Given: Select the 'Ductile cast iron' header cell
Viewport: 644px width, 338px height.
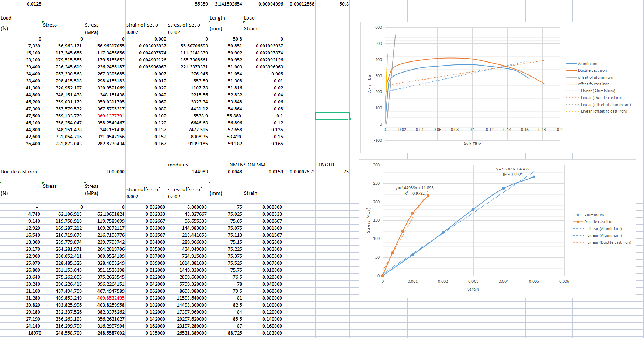Looking at the screenshot, I should coord(19,172).
